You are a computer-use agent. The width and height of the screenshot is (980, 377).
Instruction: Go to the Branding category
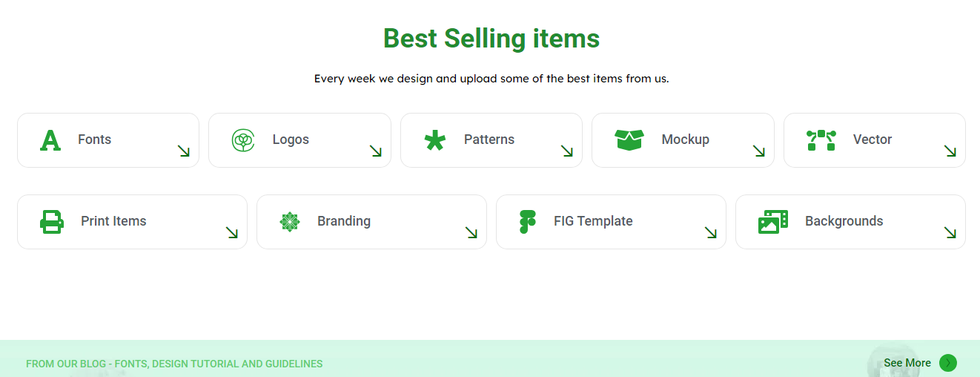[371, 222]
